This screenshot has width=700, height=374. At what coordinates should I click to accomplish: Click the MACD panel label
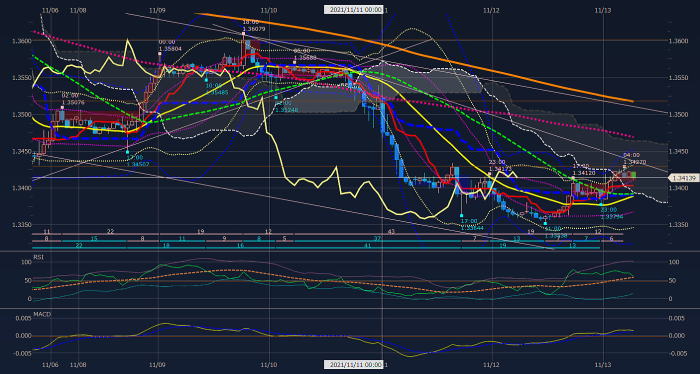tap(42, 314)
